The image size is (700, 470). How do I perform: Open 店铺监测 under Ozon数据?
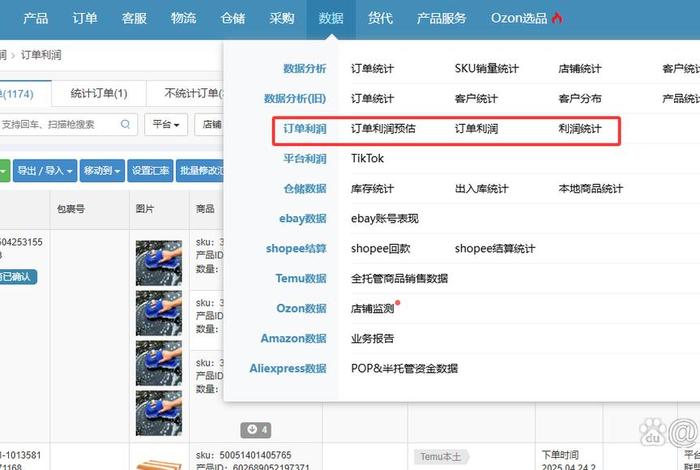coord(372,308)
